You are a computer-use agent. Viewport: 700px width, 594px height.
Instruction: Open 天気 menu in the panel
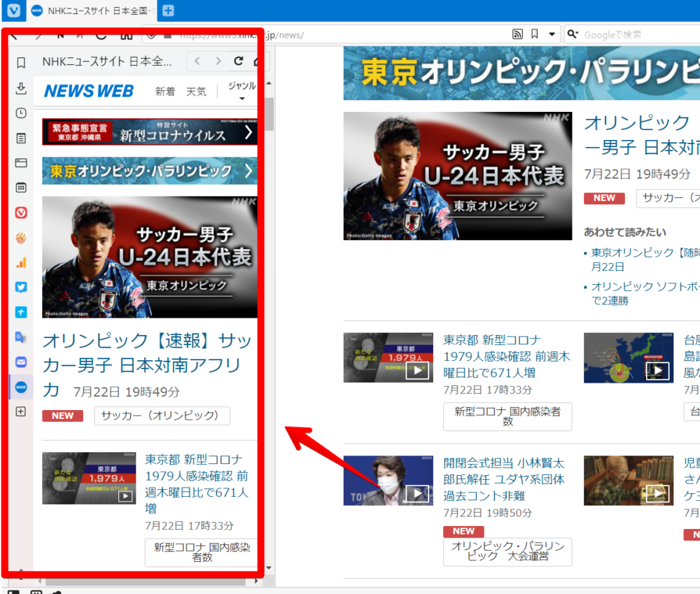(196, 92)
